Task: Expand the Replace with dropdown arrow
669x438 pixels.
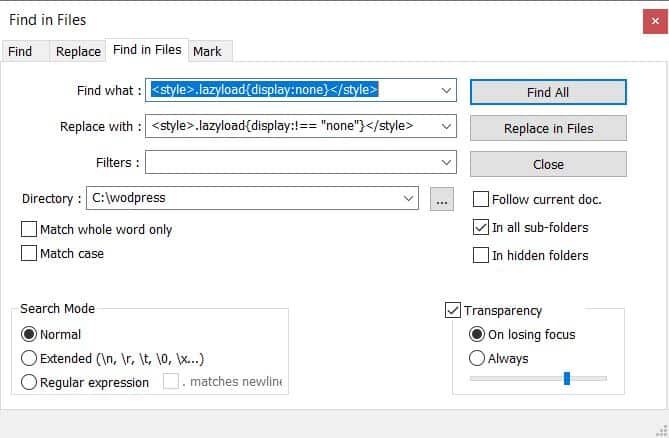Action: click(446, 126)
